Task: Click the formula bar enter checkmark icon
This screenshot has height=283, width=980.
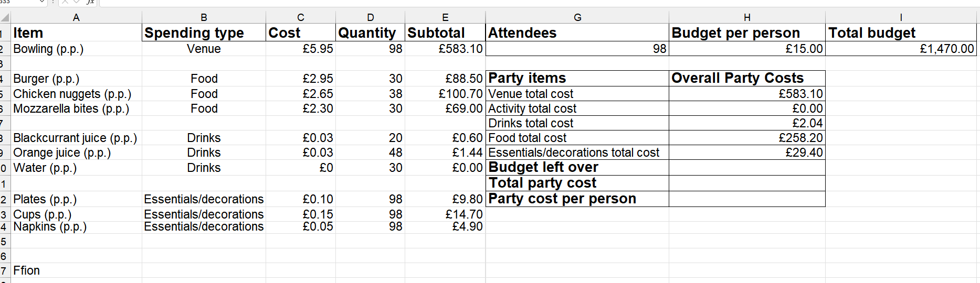Action: pyautogui.click(x=77, y=2)
